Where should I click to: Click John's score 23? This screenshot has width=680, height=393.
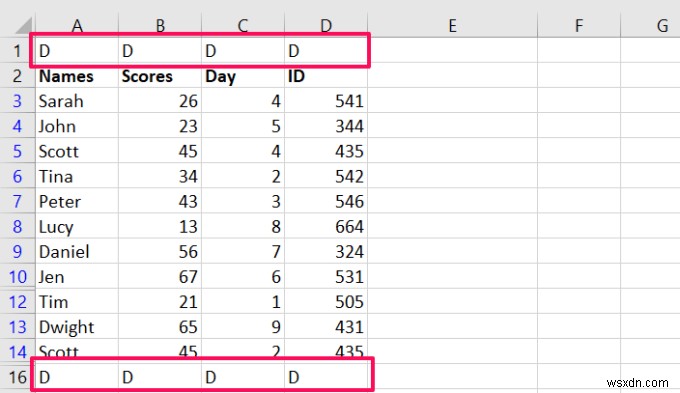click(160, 126)
